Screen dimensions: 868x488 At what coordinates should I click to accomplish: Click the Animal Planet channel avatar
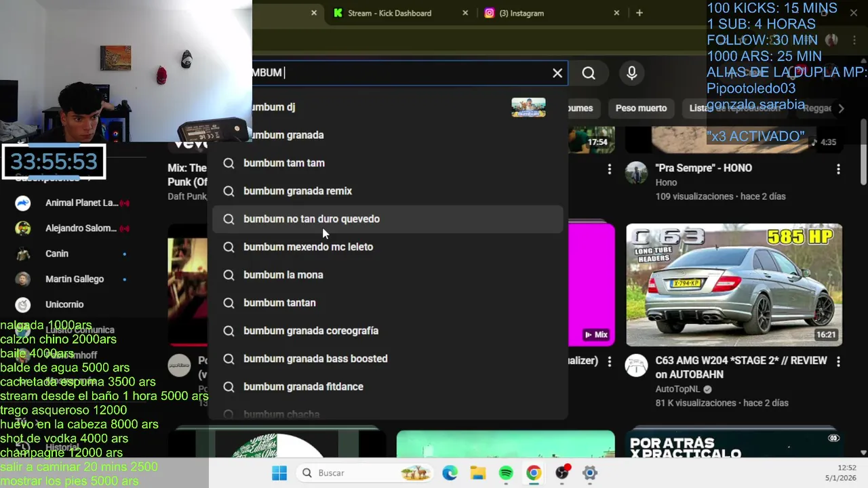coord(23,203)
